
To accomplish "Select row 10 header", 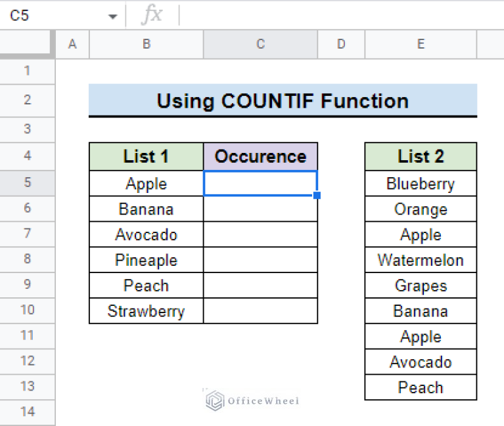I will [x=28, y=310].
